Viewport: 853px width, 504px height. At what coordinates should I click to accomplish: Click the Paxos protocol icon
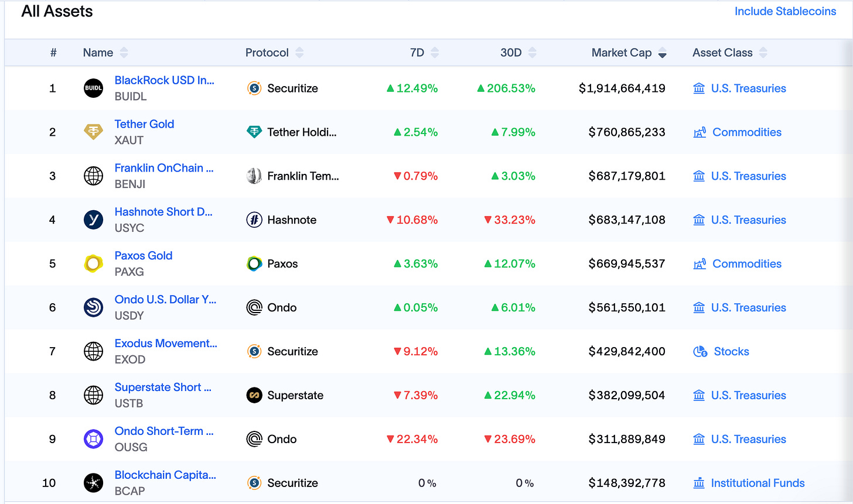(x=254, y=264)
